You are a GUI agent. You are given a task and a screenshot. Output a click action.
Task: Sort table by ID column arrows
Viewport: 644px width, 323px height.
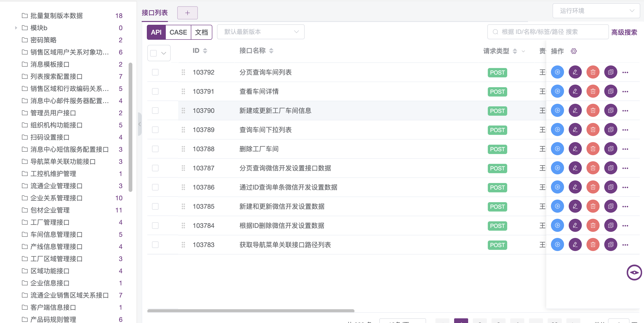tap(205, 51)
